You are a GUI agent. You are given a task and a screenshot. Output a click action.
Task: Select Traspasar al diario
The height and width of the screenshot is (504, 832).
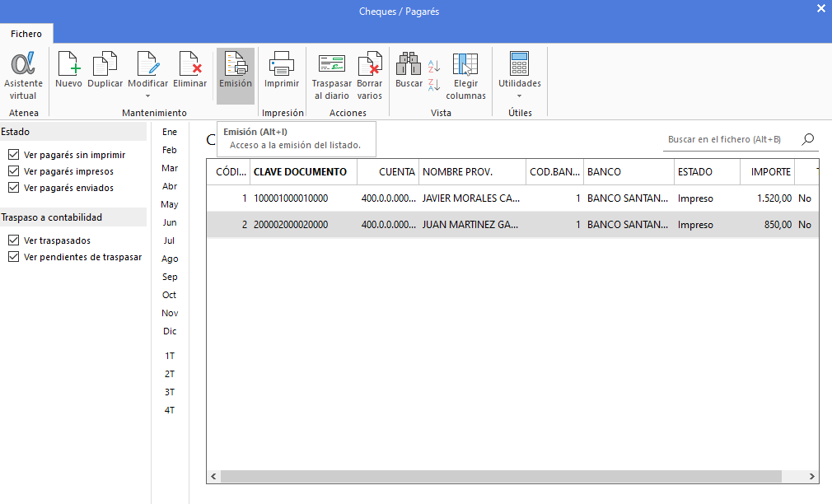[x=331, y=70]
